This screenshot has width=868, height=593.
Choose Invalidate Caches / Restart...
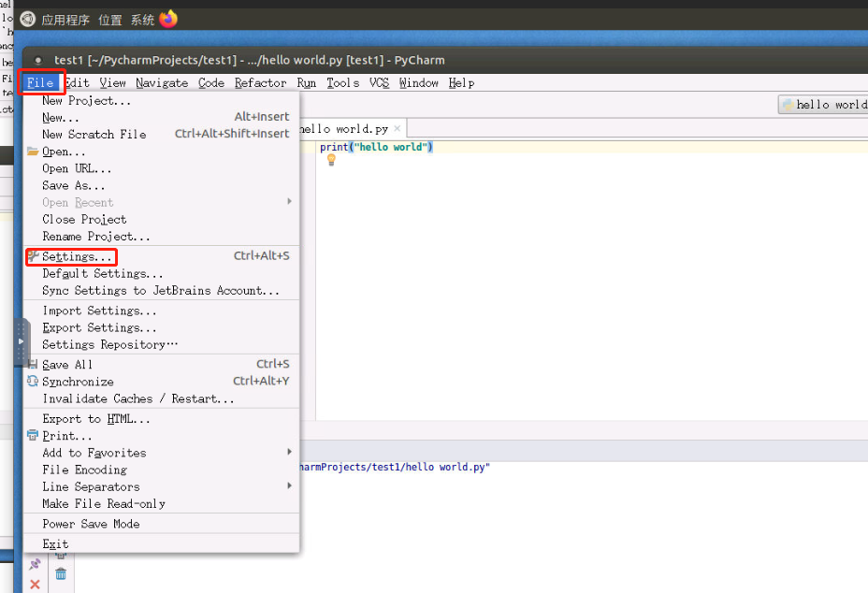[x=162, y=398]
